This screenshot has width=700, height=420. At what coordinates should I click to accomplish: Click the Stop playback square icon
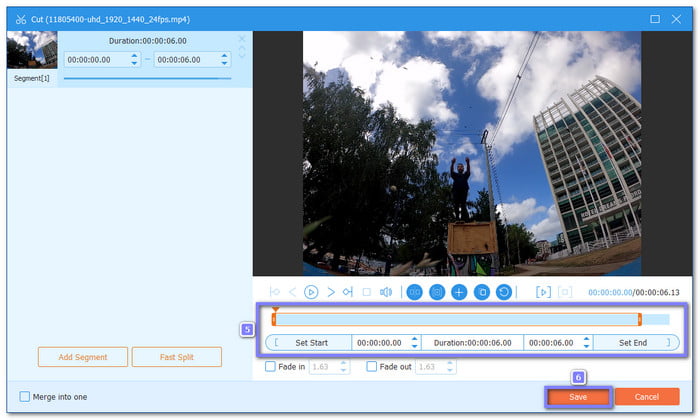tap(366, 292)
